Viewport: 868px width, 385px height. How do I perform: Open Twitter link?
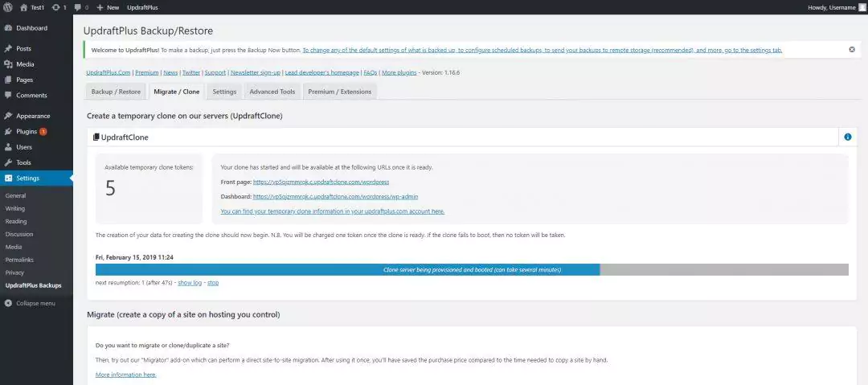(x=191, y=72)
